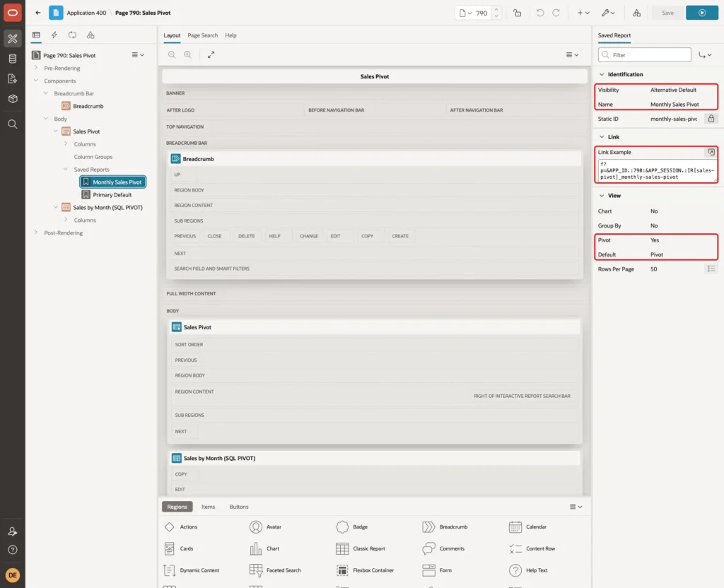Image resolution: width=724 pixels, height=588 pixels.
Task: Open the rendering tree options menu
Action: tap(138, 55)
